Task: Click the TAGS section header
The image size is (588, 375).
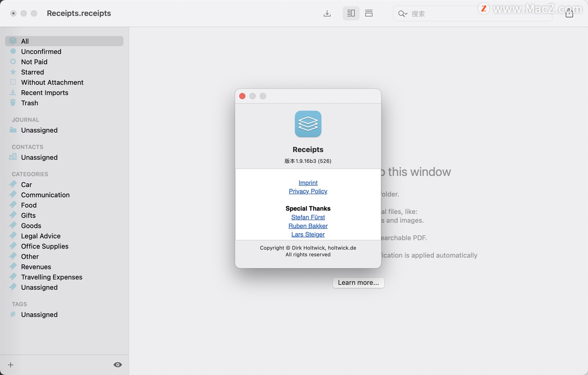Action: [19, 304]
